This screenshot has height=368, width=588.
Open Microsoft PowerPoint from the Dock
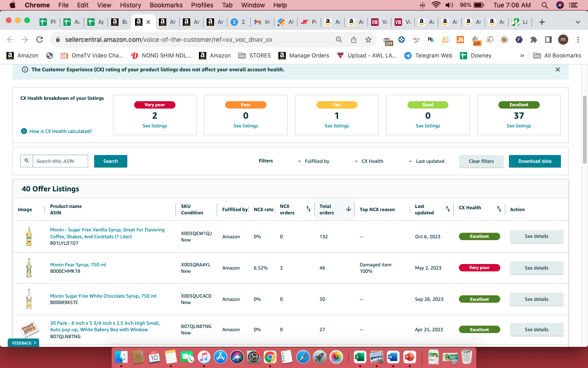click(x=409, y=357)
